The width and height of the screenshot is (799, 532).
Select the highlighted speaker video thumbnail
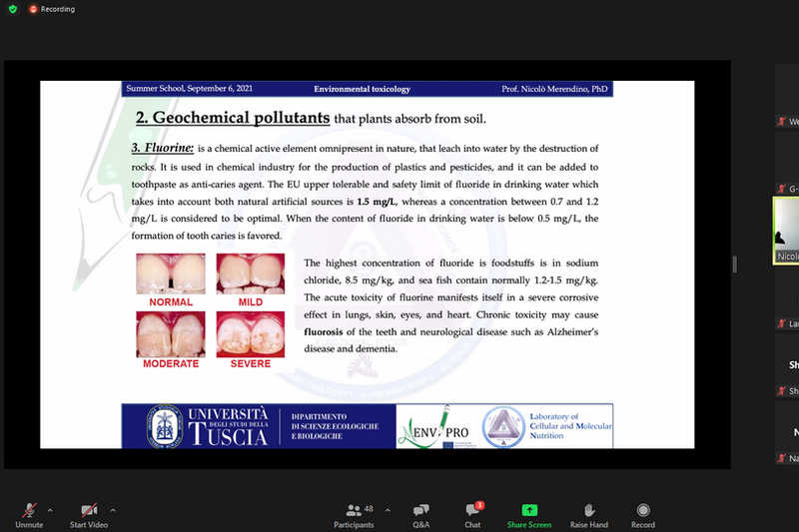point(786,231)
